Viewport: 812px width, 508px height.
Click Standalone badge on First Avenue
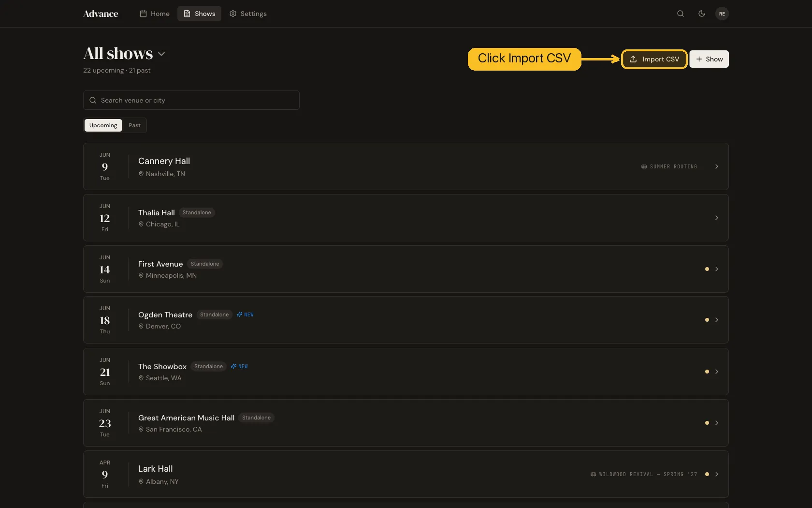pyautogui.click(x=205, y=264)
